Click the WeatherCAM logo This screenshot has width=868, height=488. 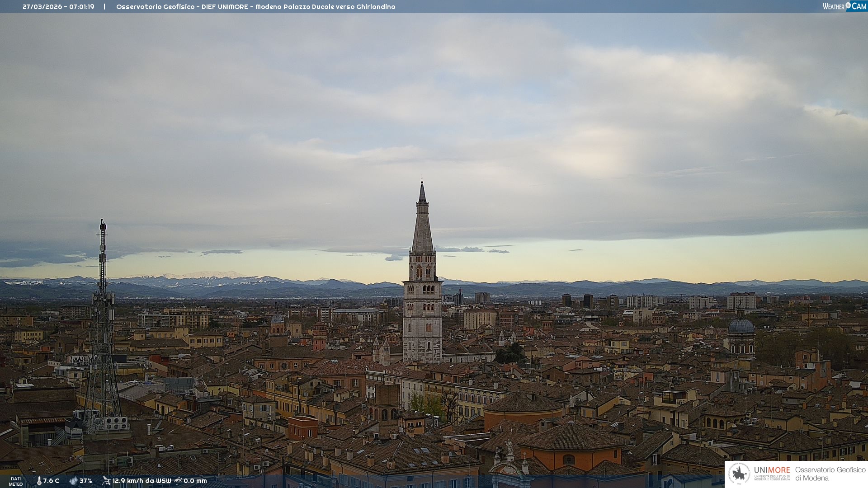(844, 6)
